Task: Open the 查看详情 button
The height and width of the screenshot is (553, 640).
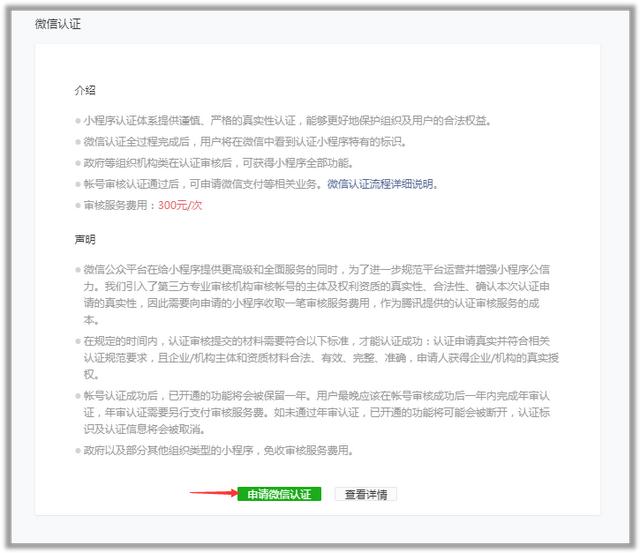Action: coord(366,494)
